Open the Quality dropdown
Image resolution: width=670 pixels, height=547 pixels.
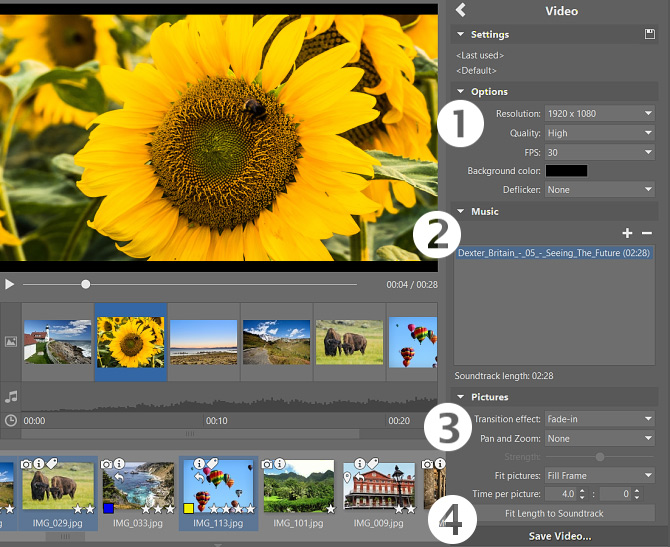[599, 133]
